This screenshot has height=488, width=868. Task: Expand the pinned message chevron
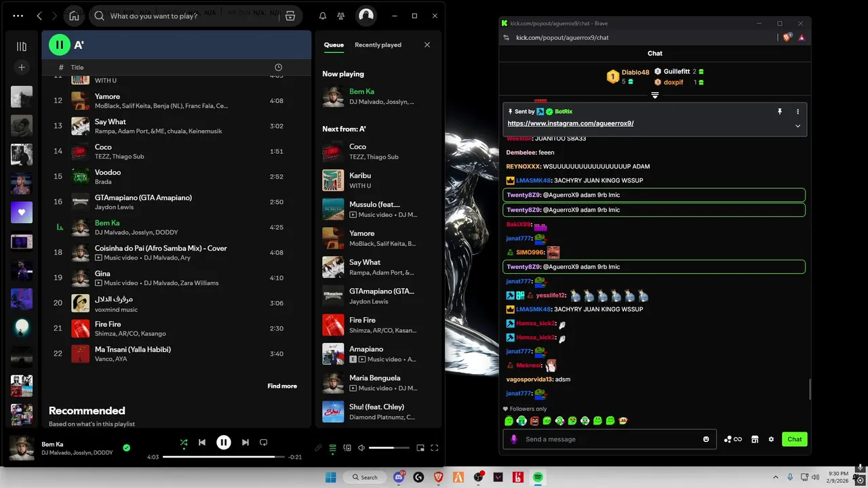797,125
